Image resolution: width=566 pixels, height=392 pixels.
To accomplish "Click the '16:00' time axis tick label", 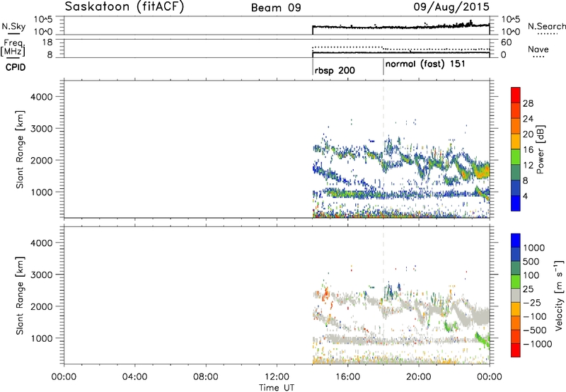I will pyautogui.click(x=347, y=377).
